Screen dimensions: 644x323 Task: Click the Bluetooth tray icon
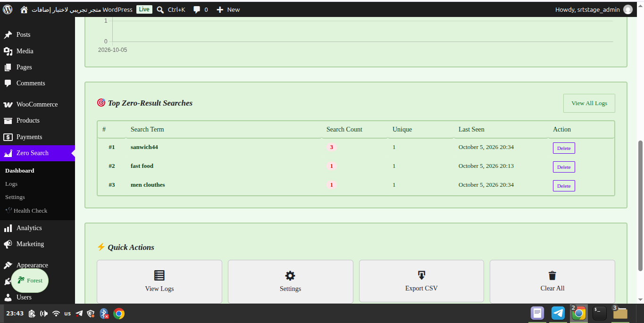coord(104,314)
